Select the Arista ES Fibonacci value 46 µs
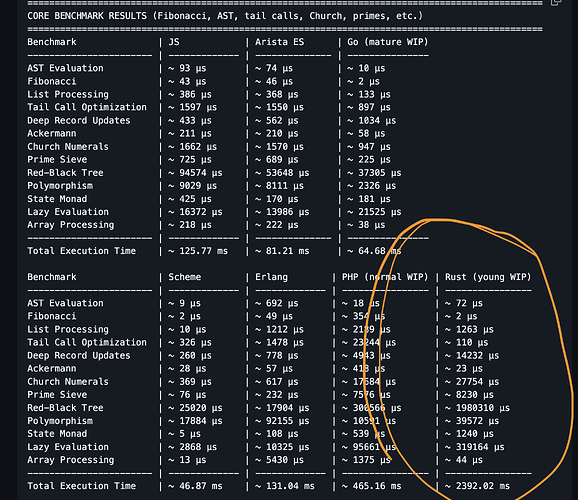Viewport: 578px width, 500px height. (274, 81)
